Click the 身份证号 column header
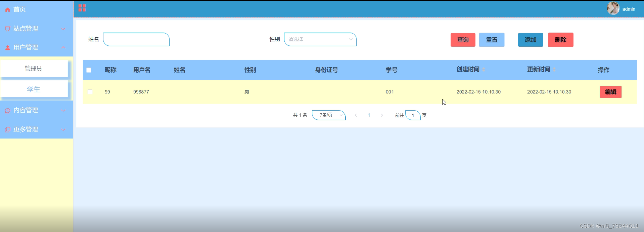This screenshot has width=644, height=232. (x=326, y=70)
